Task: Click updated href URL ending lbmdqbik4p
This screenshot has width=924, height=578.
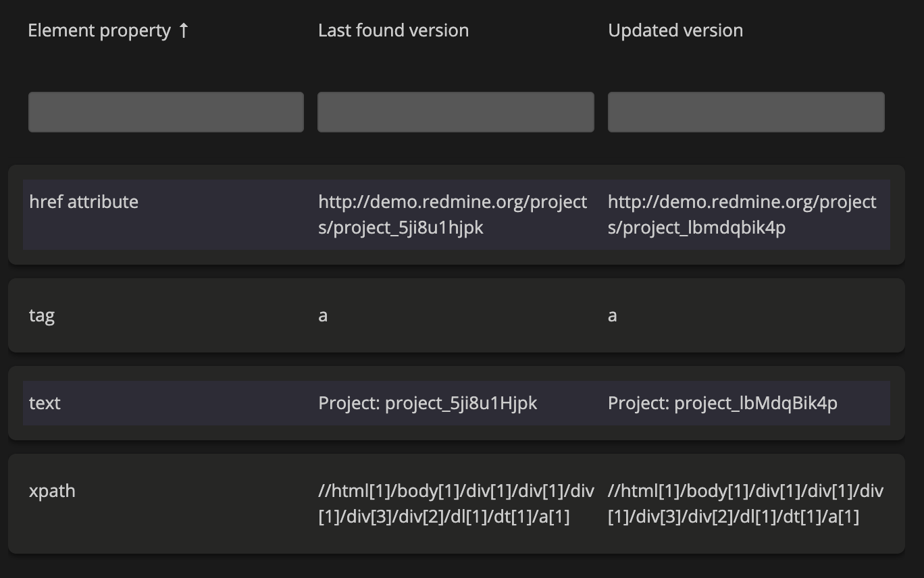Action: click(742, 215)
